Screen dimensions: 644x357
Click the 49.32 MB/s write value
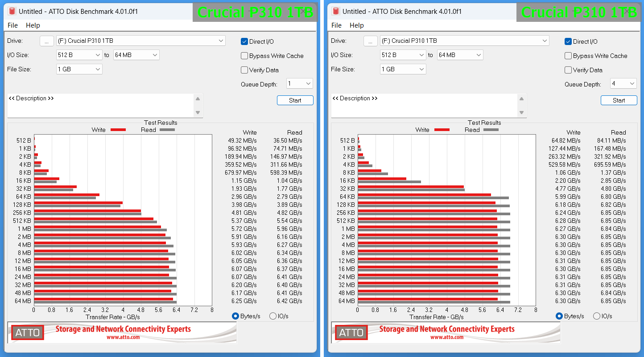(242, 140)
